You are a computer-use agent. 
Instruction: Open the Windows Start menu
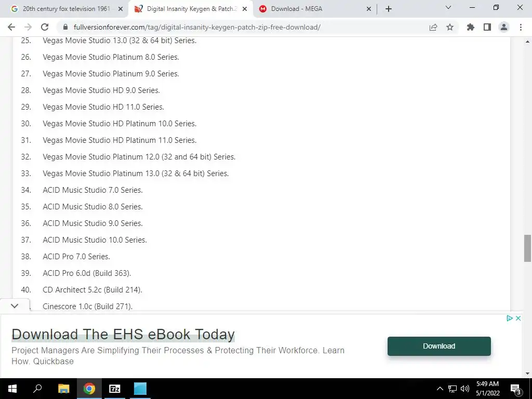[x=12, y=389]
